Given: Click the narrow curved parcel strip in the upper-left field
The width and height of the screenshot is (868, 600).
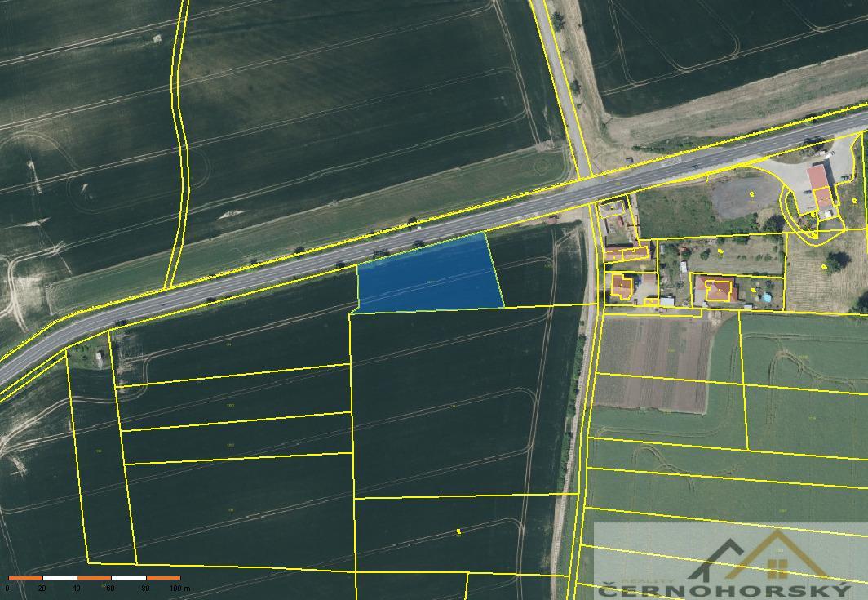Looking at the screenshot, I should (x=179, y=147).
